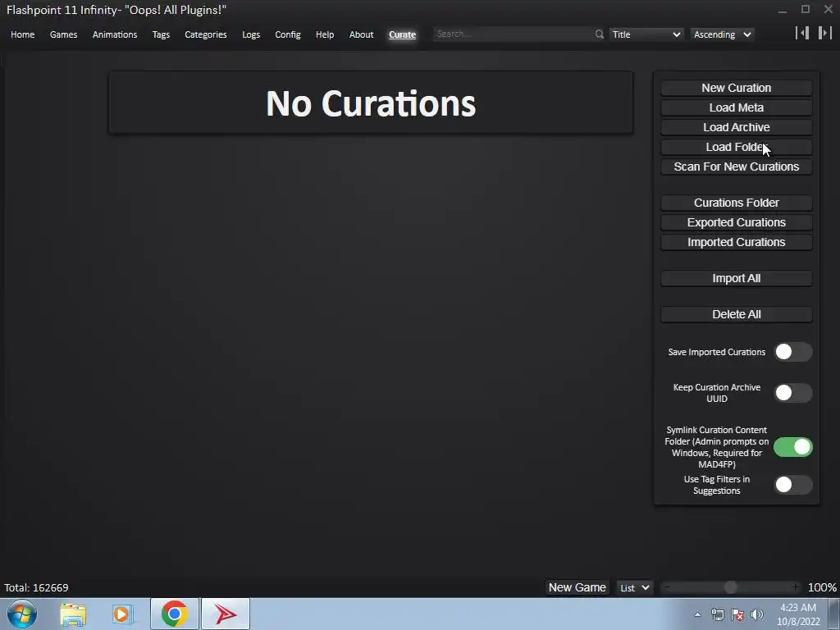Click the search magnifier icon
This screenshot has width=840, height=630.
coord(599,34)
